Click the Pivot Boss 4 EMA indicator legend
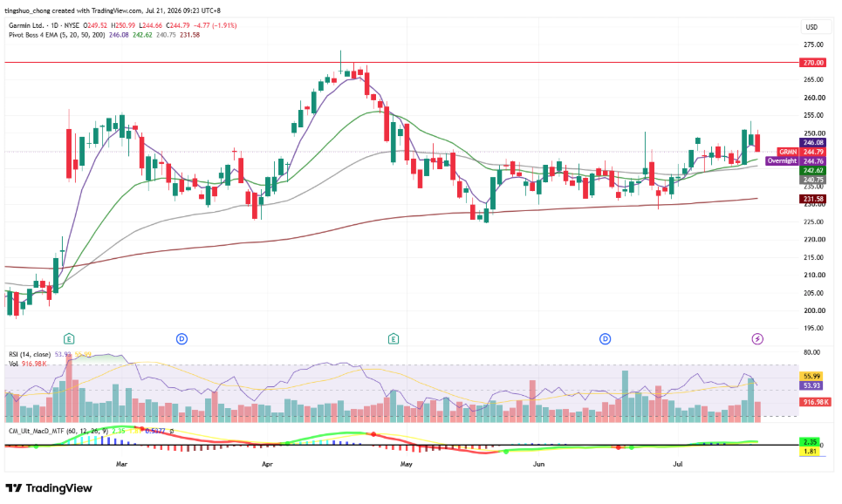The image size is (842, 504). coord(57,35)
